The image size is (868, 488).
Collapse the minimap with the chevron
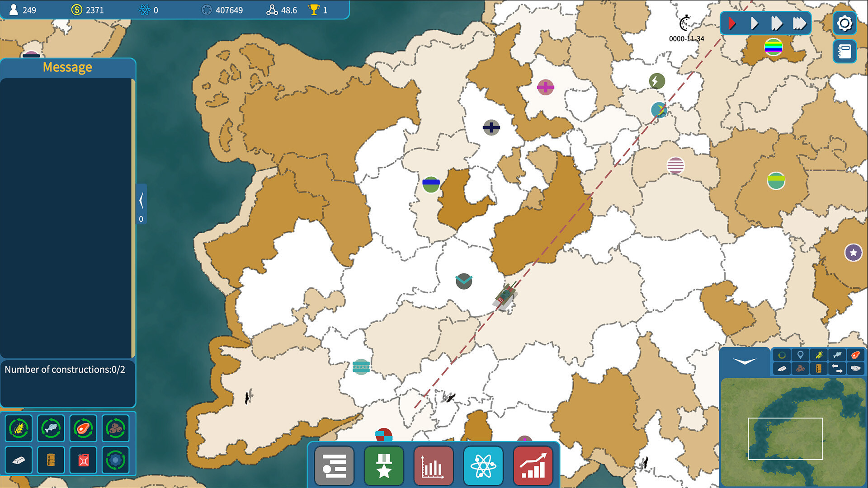[745, 361]
